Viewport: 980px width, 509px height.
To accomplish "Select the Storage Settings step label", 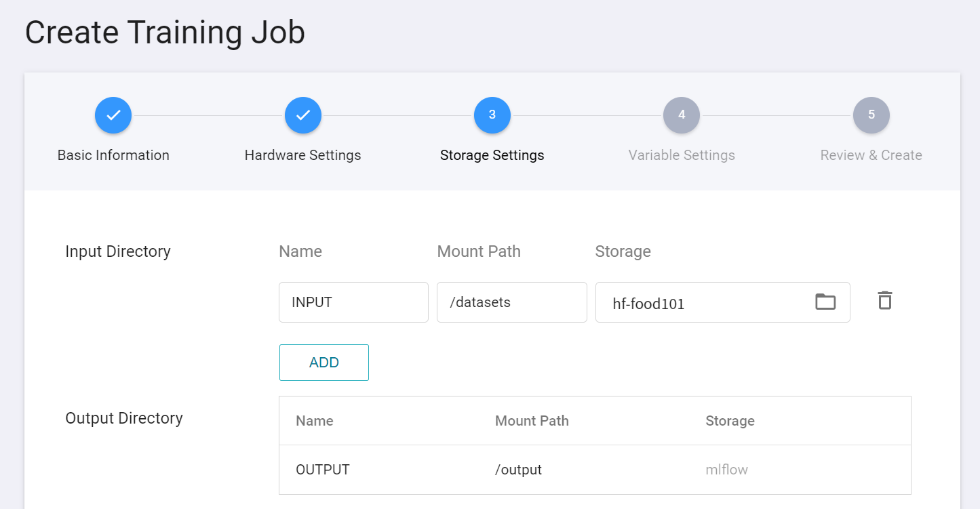I will pyautogui.click(x=492, y=155).
